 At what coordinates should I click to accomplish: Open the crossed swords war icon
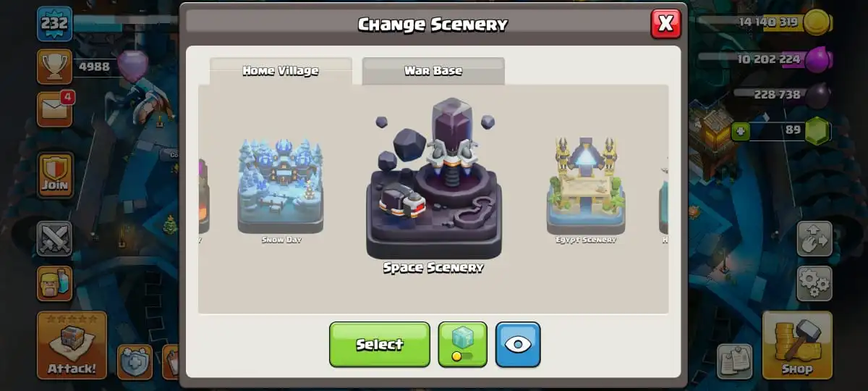[54, 239]
